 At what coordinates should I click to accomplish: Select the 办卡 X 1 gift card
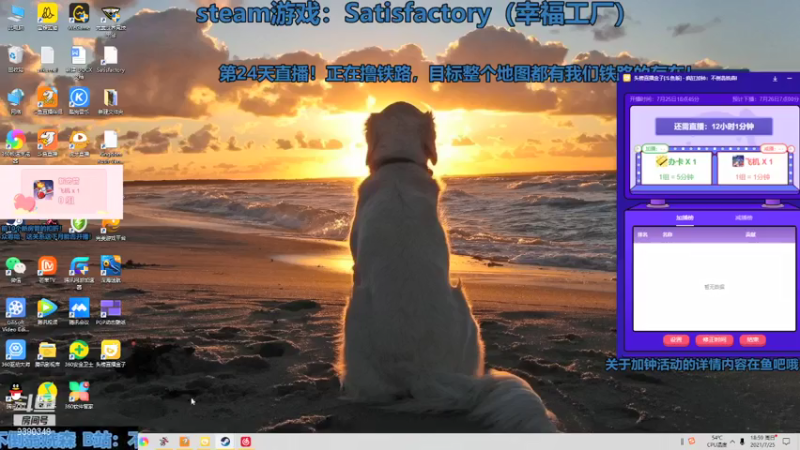(x=676, y=168)
